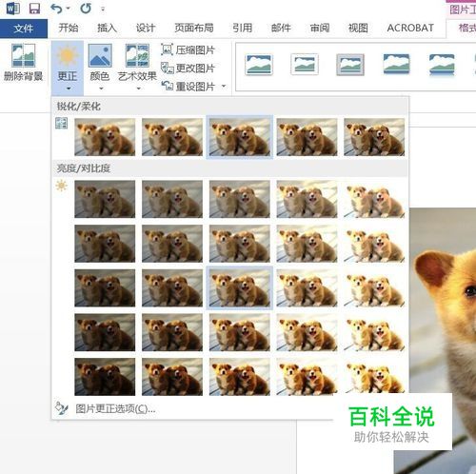
Task: Choose first-row fourth brightness/contrast preset
Action: click(307, 199)
